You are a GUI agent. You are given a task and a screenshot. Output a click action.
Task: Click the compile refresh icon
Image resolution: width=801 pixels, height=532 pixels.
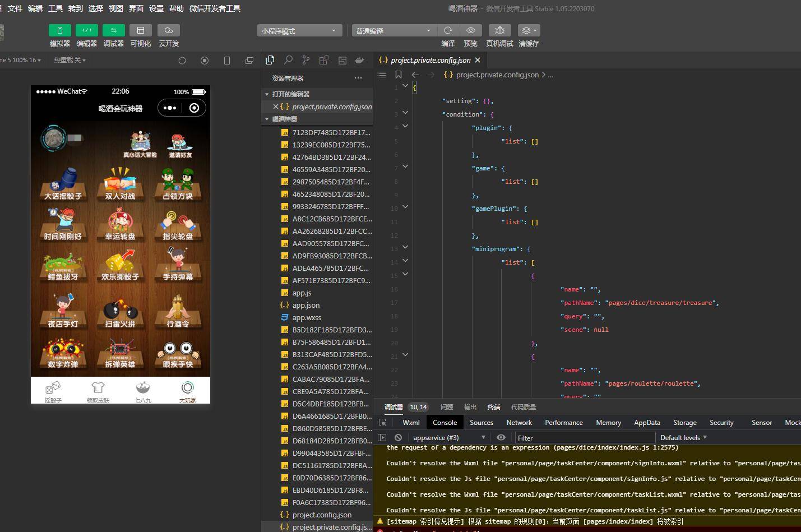(x=448, y=30)
